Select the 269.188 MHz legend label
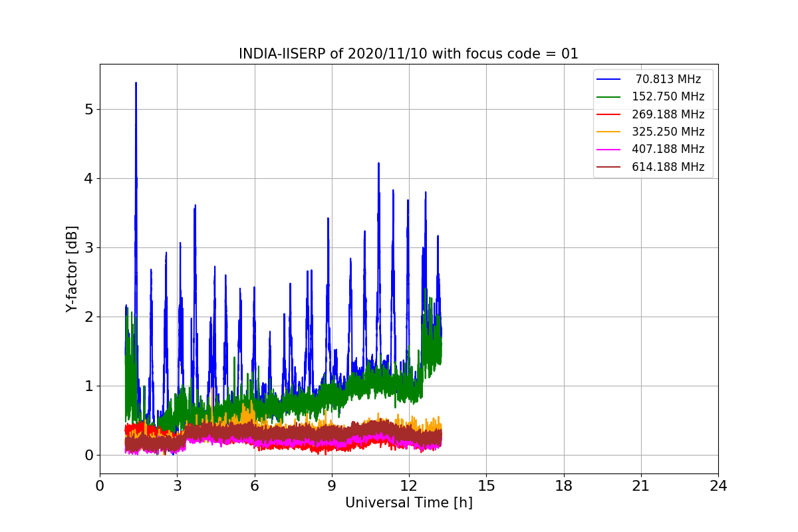798x532 pixels. 668,114
